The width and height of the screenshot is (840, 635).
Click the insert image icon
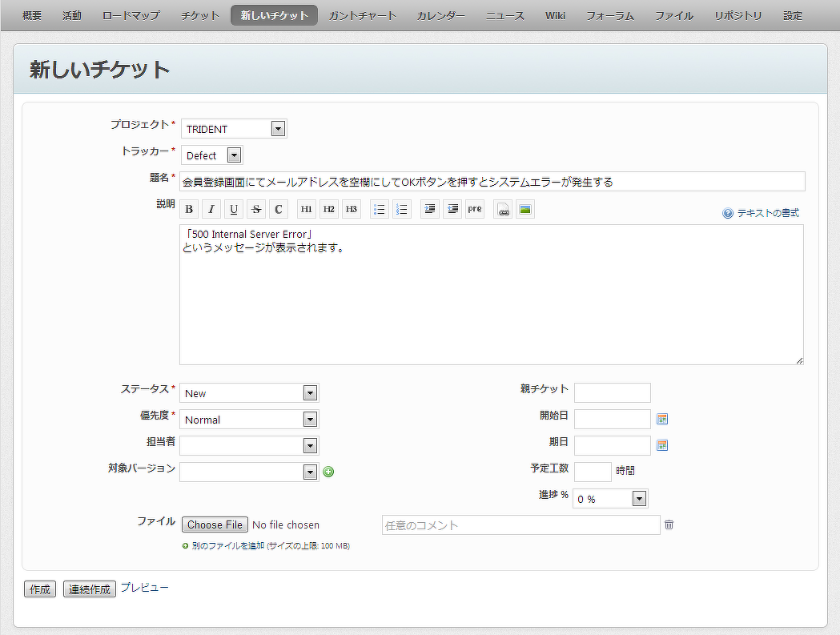[x=525, y=209]
